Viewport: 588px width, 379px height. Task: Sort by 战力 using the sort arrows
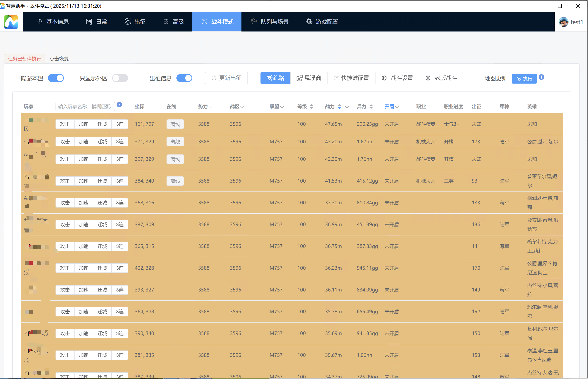tap(339, 107)
